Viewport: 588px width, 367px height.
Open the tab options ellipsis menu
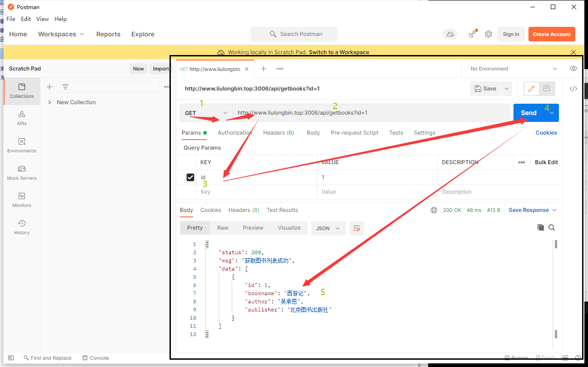click(280, 69)
